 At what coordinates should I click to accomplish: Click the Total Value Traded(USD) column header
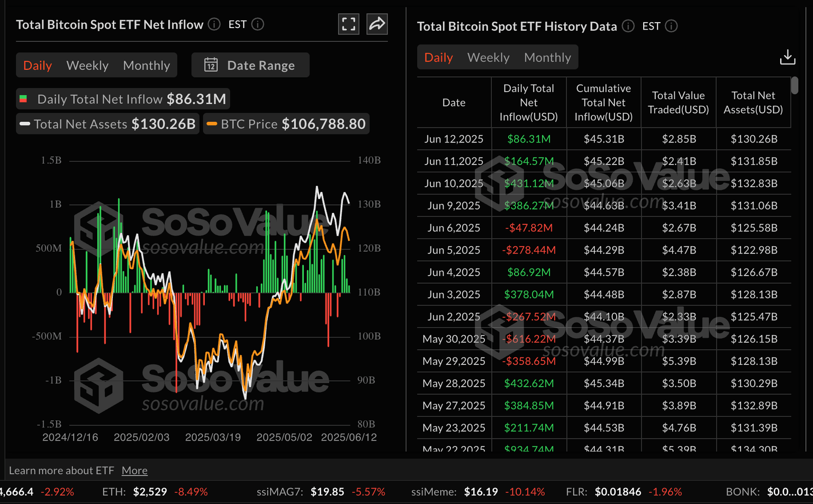(x=679, y=103)
